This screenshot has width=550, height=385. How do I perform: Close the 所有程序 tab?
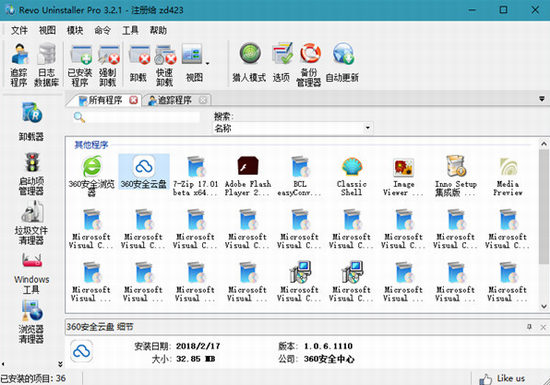[x=133, y=100]
